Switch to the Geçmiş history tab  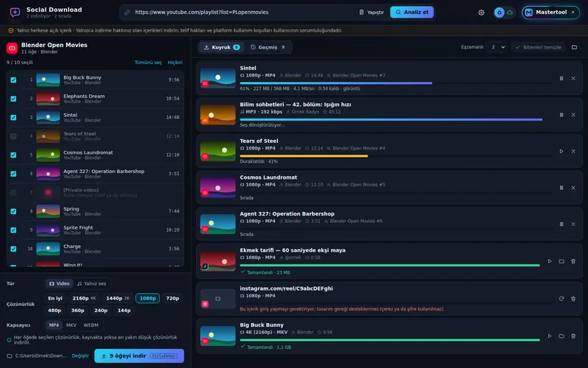[x=268, y=47]
